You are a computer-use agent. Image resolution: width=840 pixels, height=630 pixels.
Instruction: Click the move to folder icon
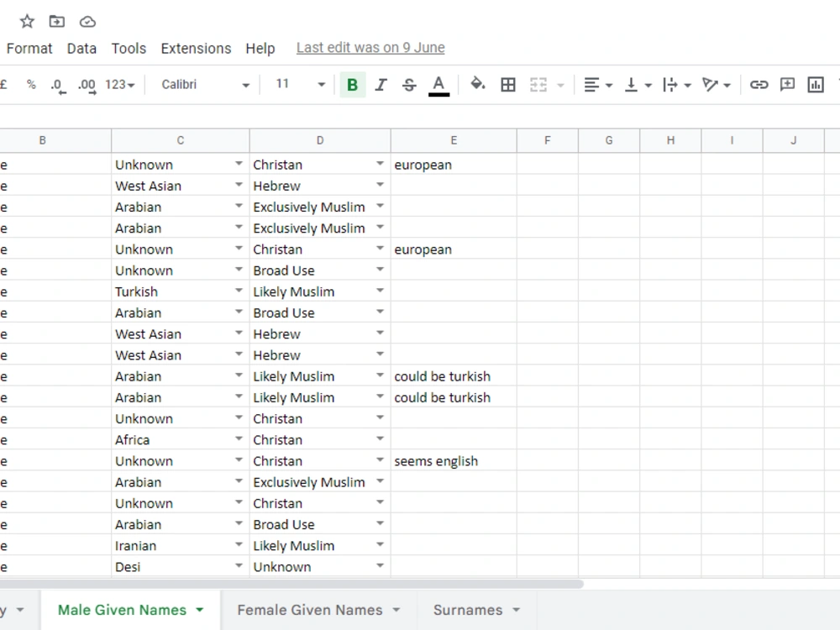coord(57,22)
